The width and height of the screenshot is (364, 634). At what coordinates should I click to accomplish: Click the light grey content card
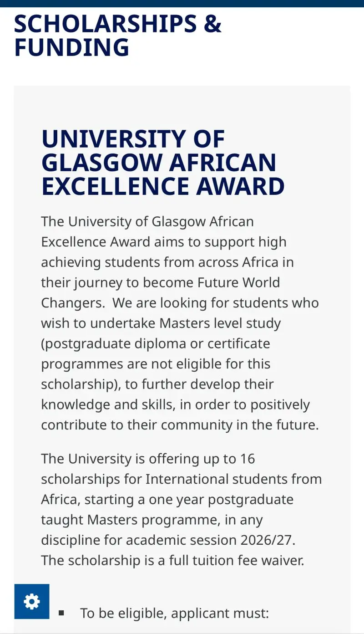pos(182,105)
